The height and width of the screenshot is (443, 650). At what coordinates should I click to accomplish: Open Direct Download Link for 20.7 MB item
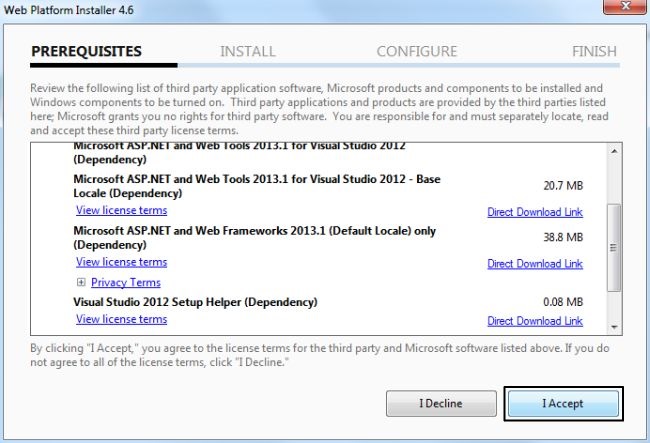point(535,212)
